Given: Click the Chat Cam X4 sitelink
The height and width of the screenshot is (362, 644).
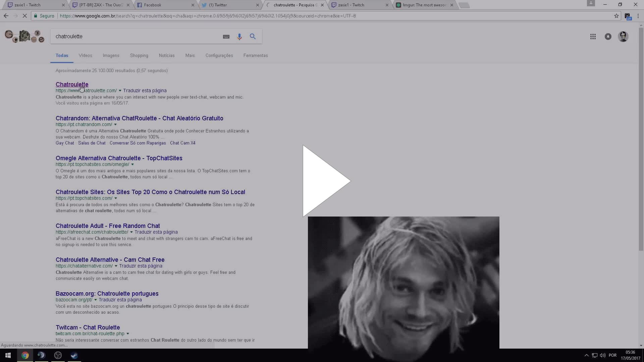Looking at the screenshot, I should [182, 143].
